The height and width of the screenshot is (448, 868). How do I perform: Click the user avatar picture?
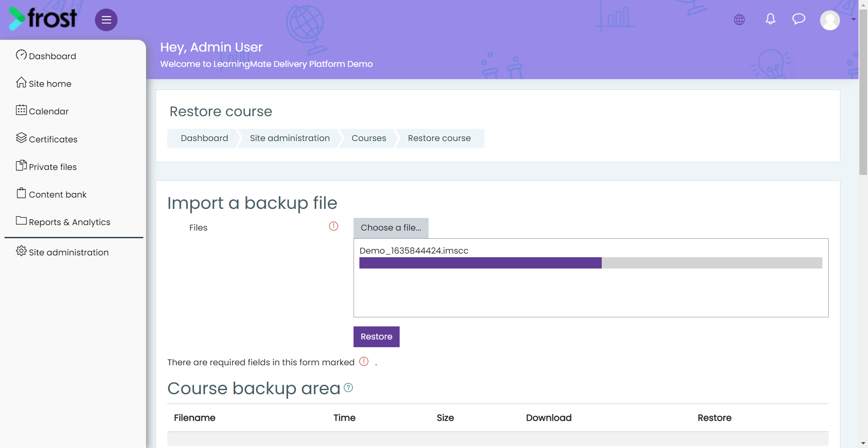(830, 20)
